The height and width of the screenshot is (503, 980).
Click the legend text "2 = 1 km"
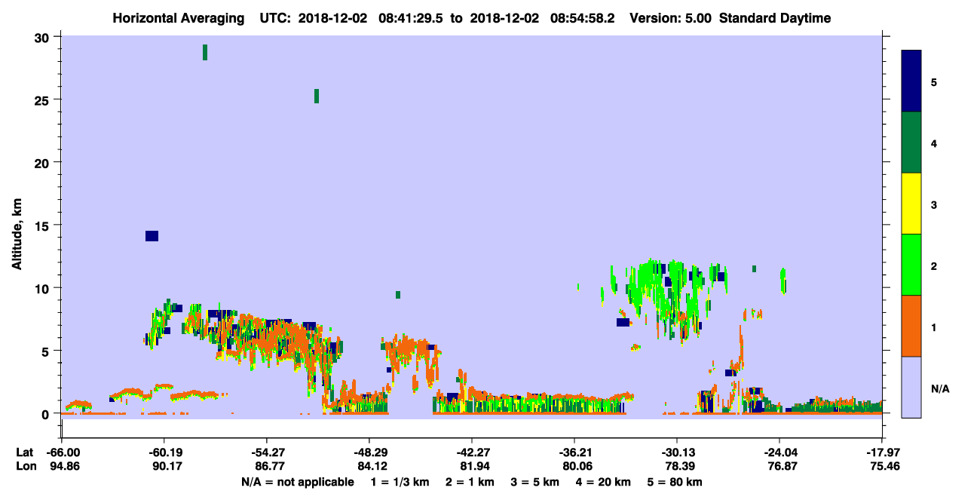[470, 482]
